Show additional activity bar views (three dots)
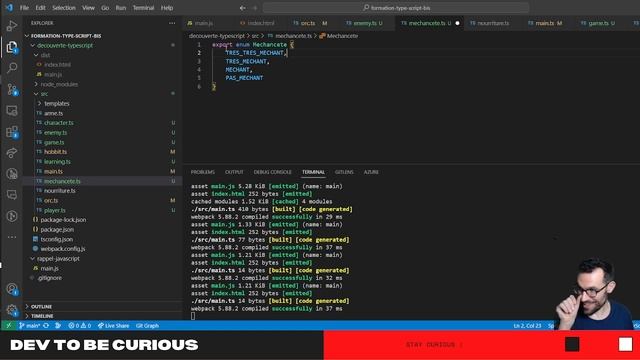Image resolution: width=640 pixels, height=360 pixels. point(12,237)
